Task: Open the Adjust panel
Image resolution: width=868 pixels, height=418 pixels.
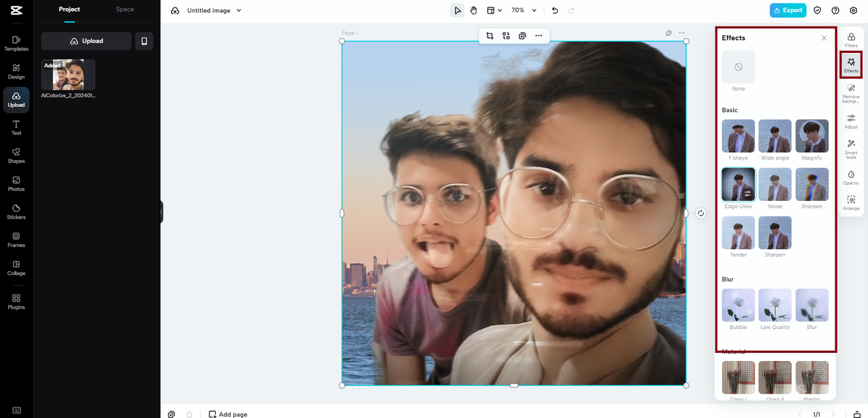Action: pyautogui.click(x=851, y=121)
